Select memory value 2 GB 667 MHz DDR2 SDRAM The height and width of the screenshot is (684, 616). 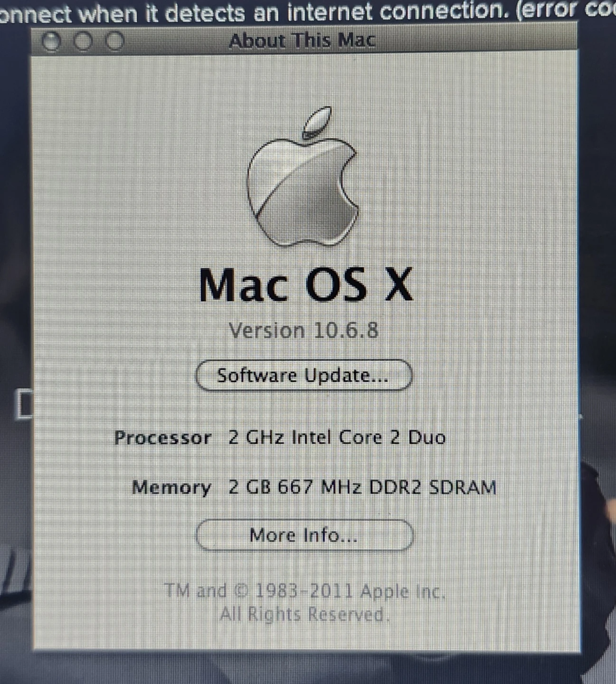coord(362,487)
